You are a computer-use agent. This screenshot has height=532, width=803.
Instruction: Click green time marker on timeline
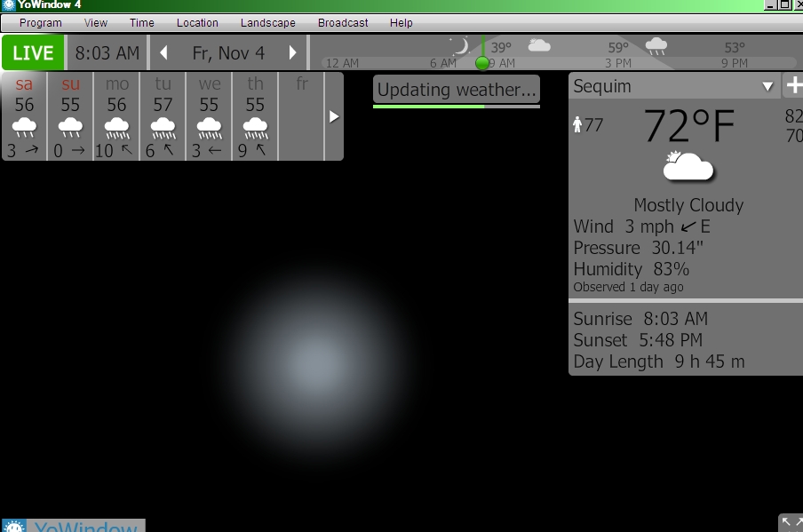[482, 63]
